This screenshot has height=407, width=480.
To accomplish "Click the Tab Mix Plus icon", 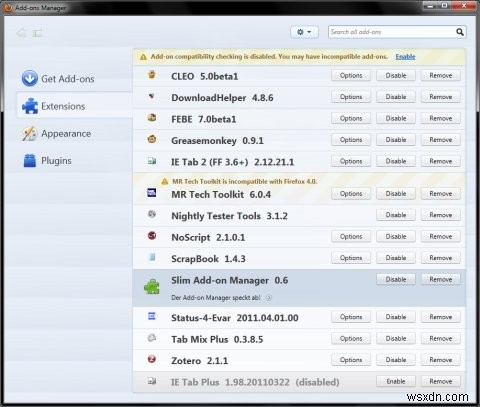I will point(152,338).
